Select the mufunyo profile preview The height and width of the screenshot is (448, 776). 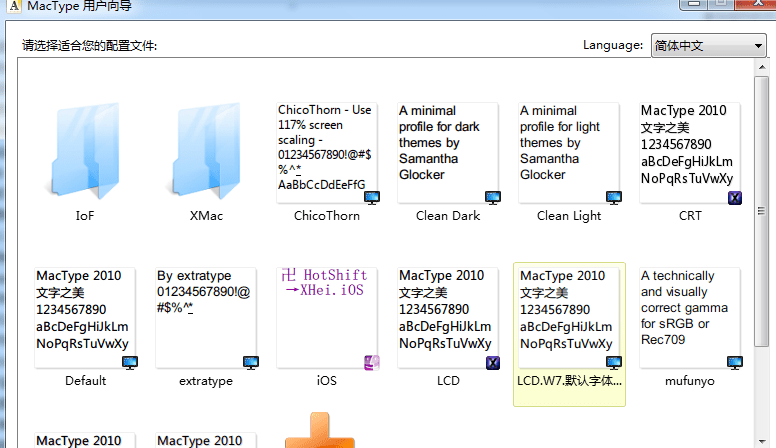[690, 318]
